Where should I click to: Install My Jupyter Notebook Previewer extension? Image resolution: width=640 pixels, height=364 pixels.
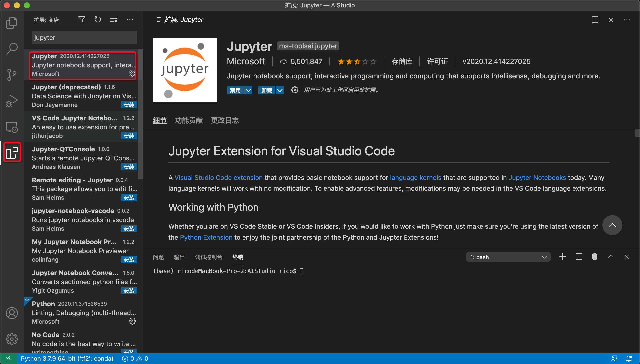pos(129,259)
